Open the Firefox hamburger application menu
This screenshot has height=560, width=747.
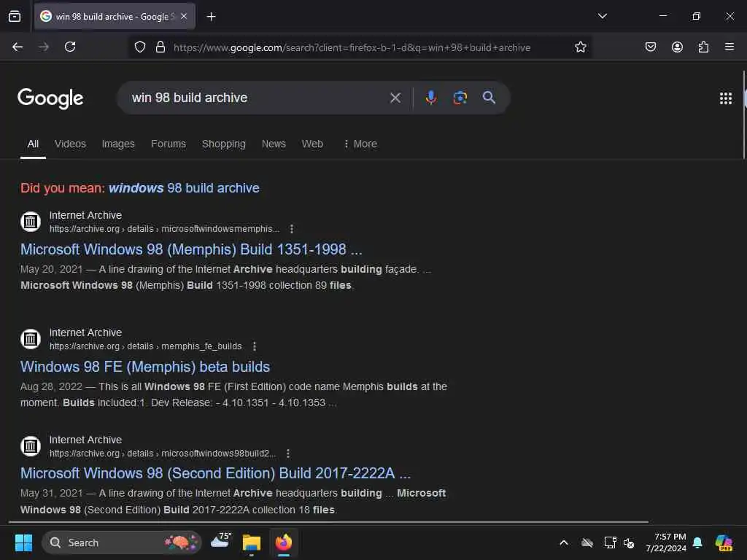(729, 47)
